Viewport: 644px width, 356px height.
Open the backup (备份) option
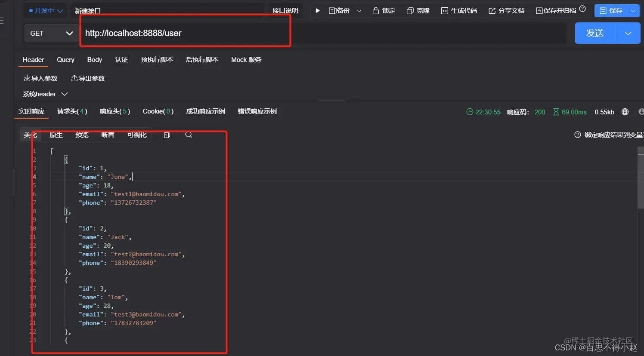coord(339,11)
